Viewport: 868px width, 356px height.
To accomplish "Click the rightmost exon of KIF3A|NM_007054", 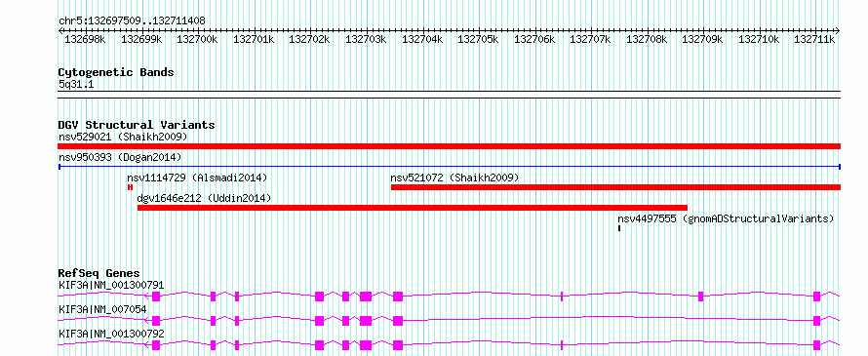I will [816, 321].
